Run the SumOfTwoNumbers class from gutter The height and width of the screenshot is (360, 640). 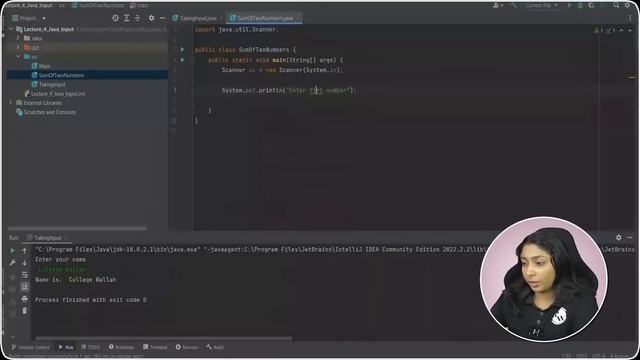(182, 50)
